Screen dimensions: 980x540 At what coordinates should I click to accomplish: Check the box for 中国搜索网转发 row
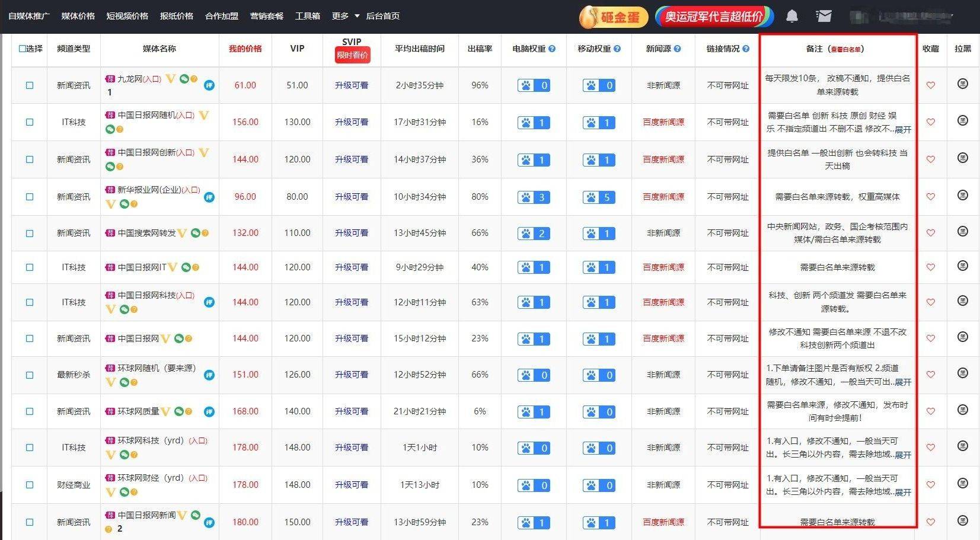30,234
